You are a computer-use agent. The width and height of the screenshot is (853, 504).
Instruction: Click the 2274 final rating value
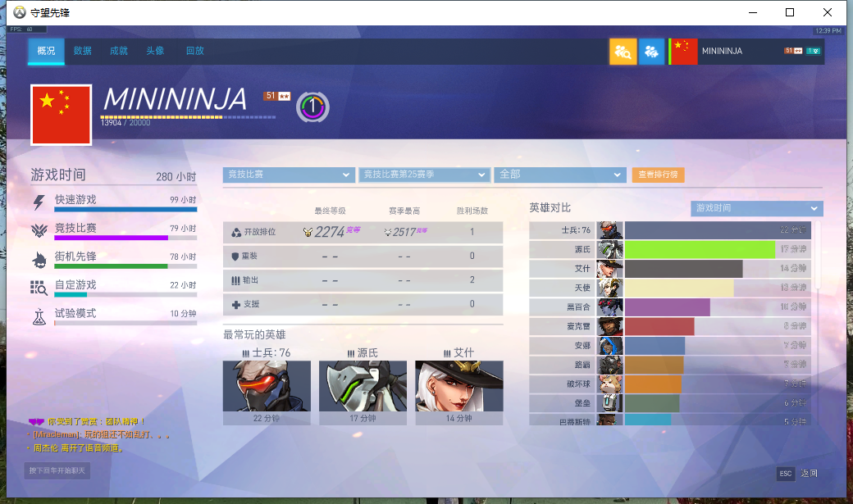pos(331,232)
